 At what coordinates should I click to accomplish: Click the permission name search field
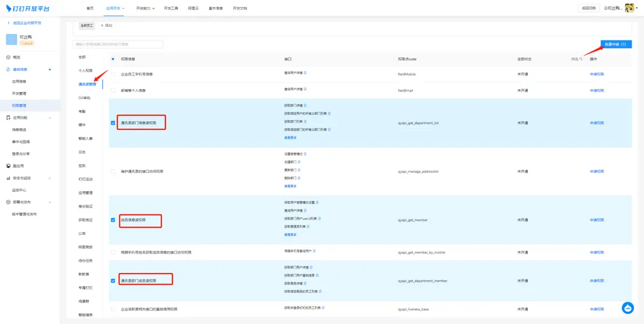117,44
